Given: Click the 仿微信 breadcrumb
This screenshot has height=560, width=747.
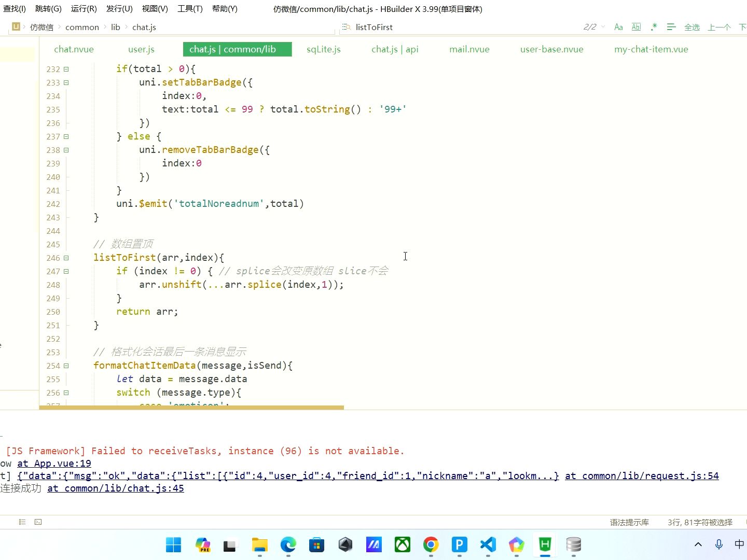Looking at the screenshot, I should click(41, 27).
